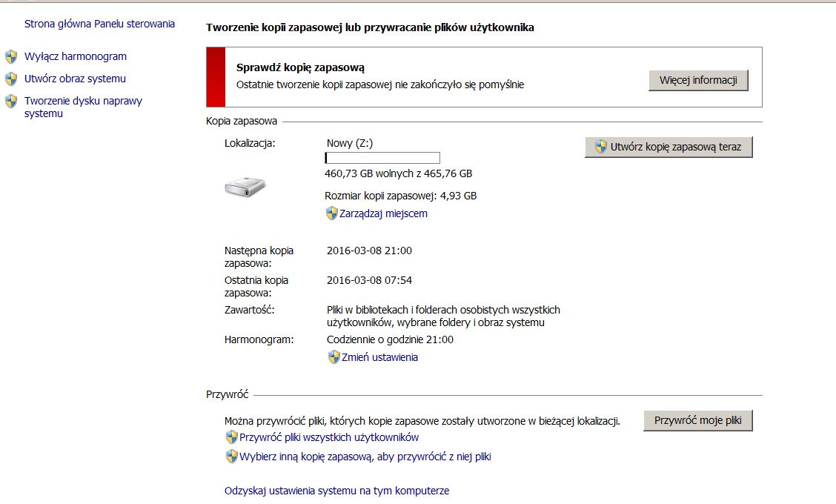836x504 pixels.
Task: Click the Nowy (Z:) hard drive icon
Action: tap(245, 187)
